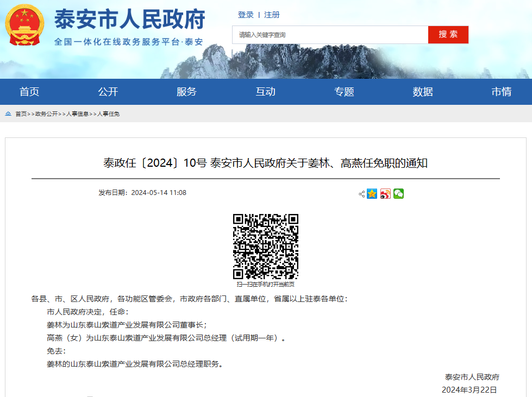Image resolution: width=532 pixels, height=397 pixels.
Task: Click the line 免去：
Action: tap(57, 351)
